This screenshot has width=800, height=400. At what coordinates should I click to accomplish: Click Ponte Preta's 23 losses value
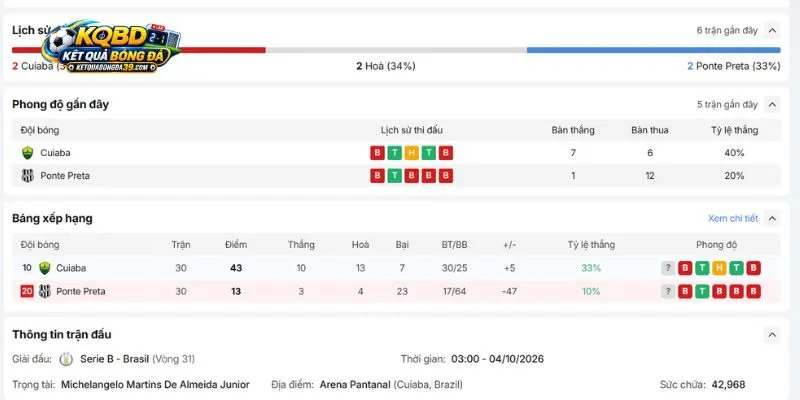(x=402, y=291)
